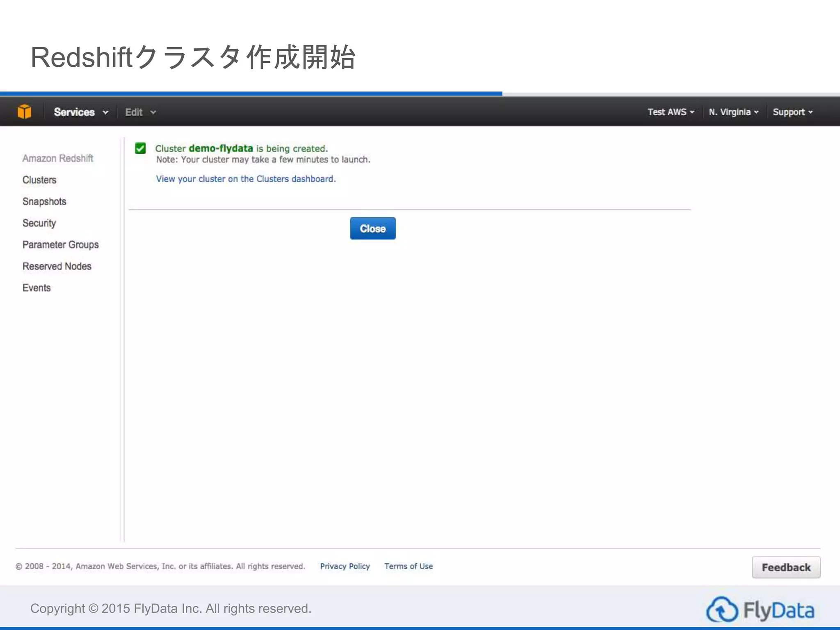Go to Clusters in the sidebar
This screenshot has height=630, width=840.
pyautogui.click(x=39, y=180)
